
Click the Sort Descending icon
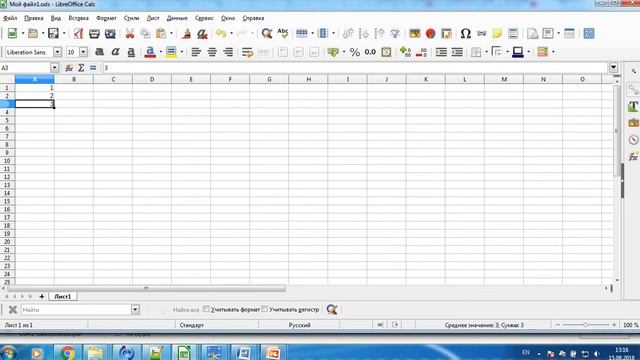pos(380,33)
